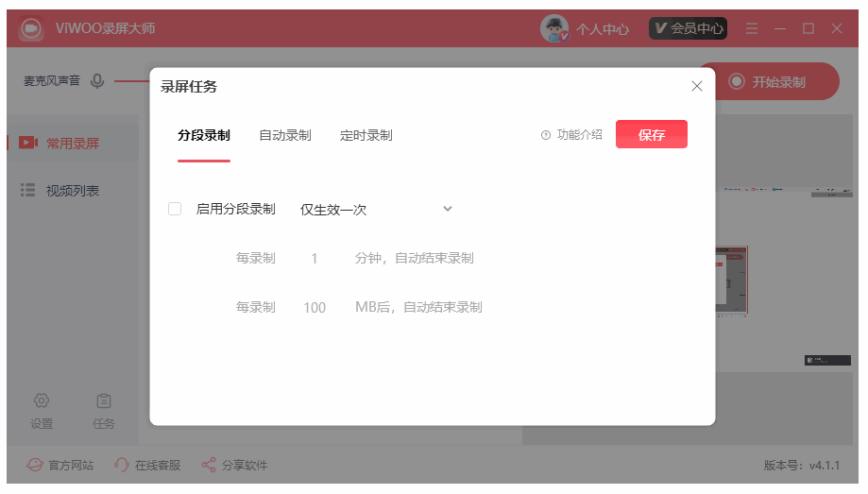The width and height of the screenshot is (868, 494).
Task: Open the 功能介绍 help link
Action: click(x=571, y=134)
